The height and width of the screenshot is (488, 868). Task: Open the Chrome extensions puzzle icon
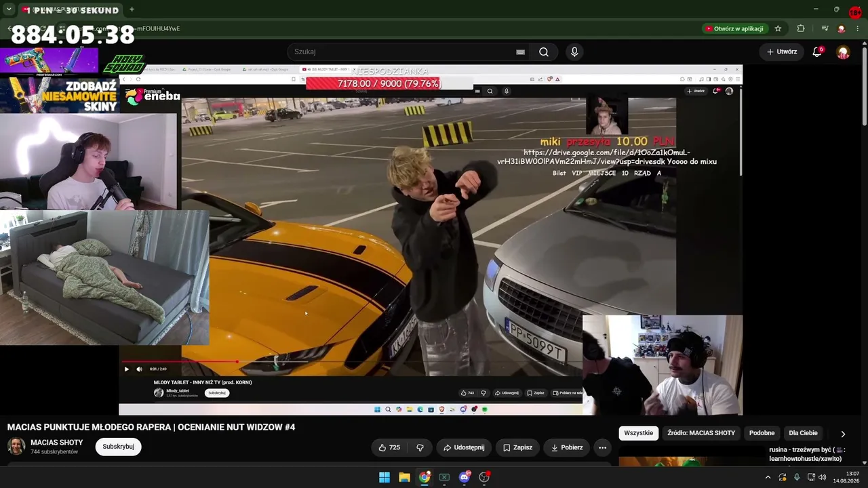coord(801,28)
